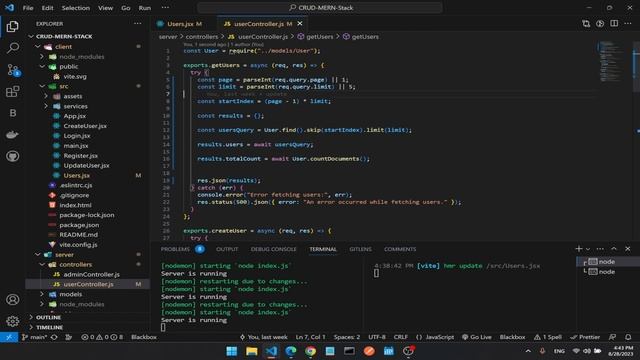Click the Ln 7, Col 1 position
The image size is (640, 360).
(x=311, y=337)
